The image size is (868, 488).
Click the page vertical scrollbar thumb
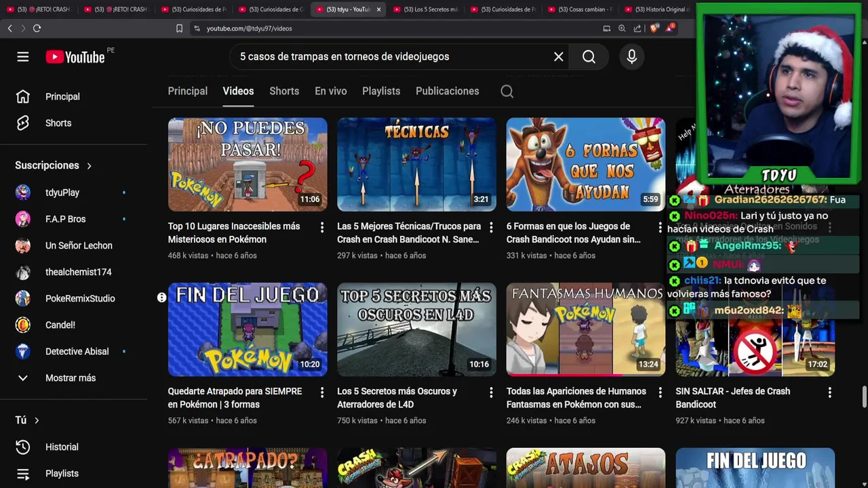pos(864,398)
